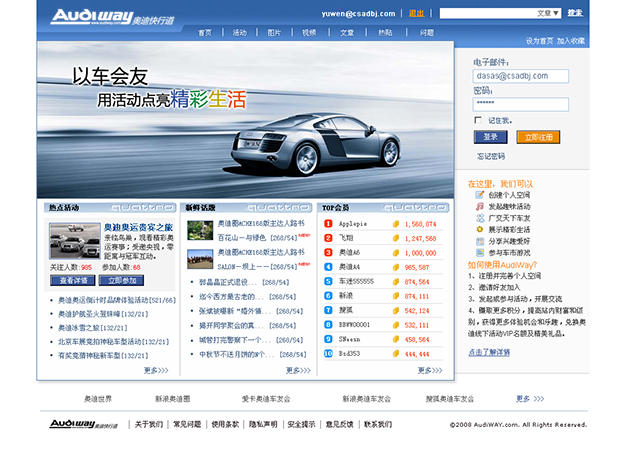Open the Audi cars thumbnail in 热点活动
Screen dimensions: 622x462
click(x=75, y=241)
